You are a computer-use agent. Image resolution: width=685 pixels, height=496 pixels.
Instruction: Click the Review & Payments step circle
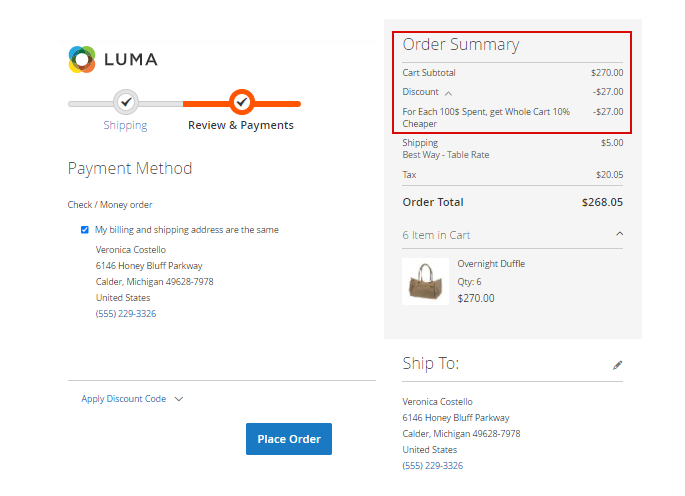[241, 101]
